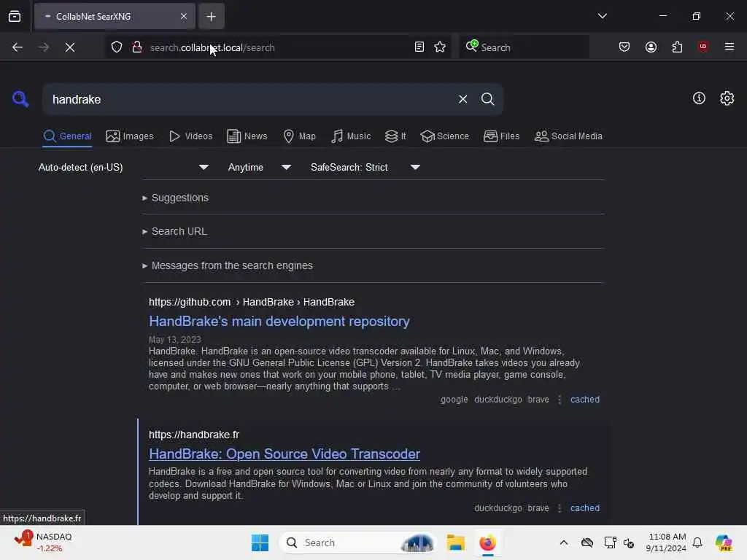This screenshot has height=560, width=747.
Task: Switch to It category
Action: (395, 136)
